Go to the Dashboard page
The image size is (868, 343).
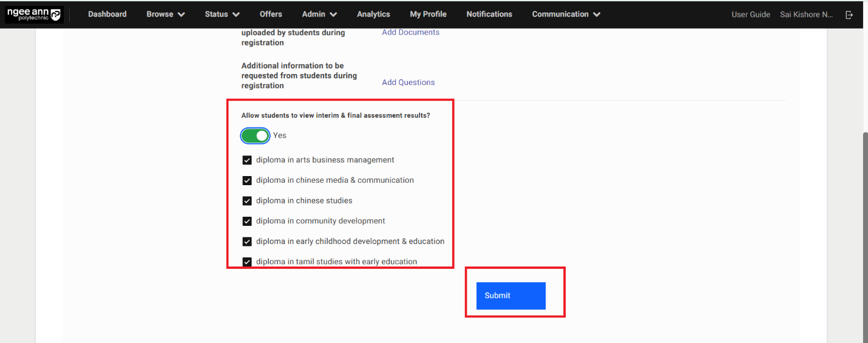click(x=107, y=15)
